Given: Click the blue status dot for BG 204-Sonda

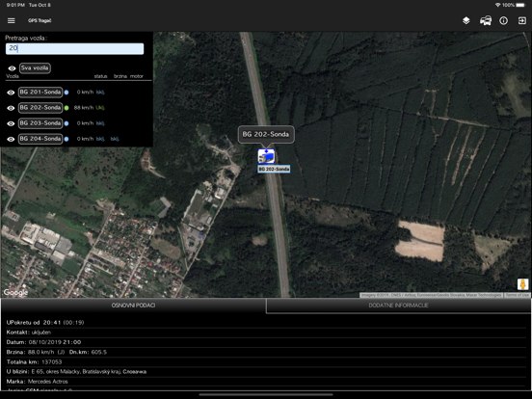Looking at the screenshot, I should [66, 139].
